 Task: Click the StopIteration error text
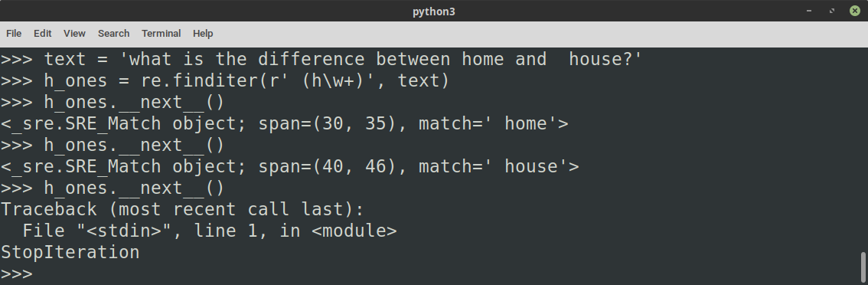[70, 252]
